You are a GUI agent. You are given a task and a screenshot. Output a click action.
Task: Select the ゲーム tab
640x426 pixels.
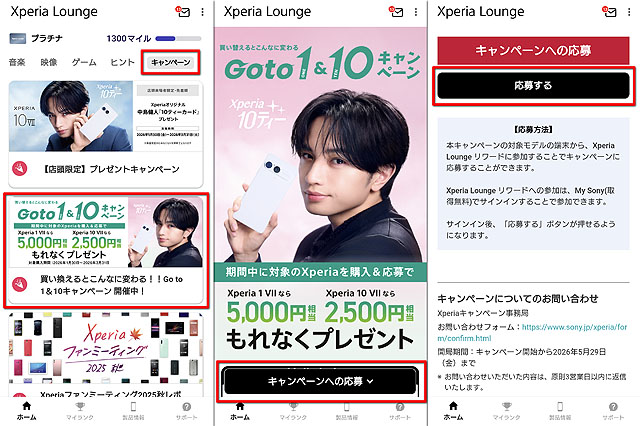(84, 62)
